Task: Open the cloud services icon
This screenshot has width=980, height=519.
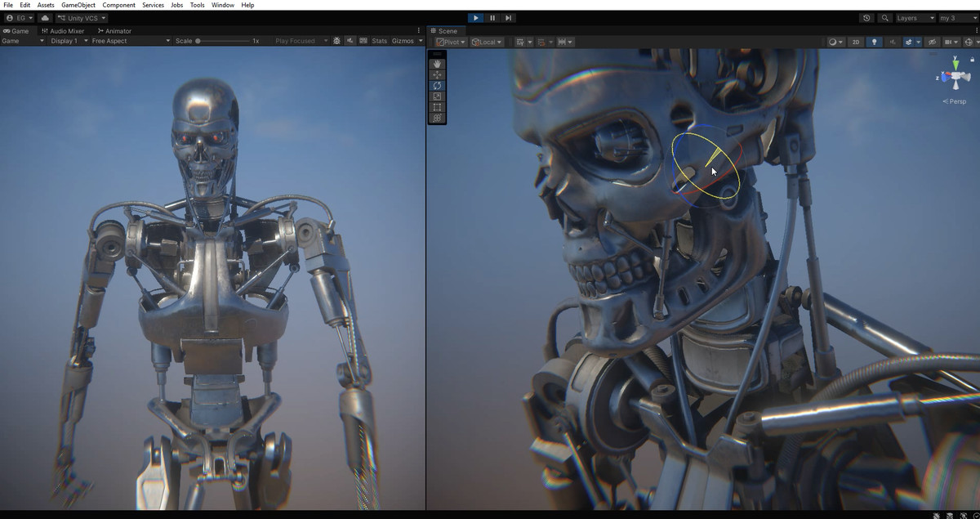Action: tap(44, 18)
